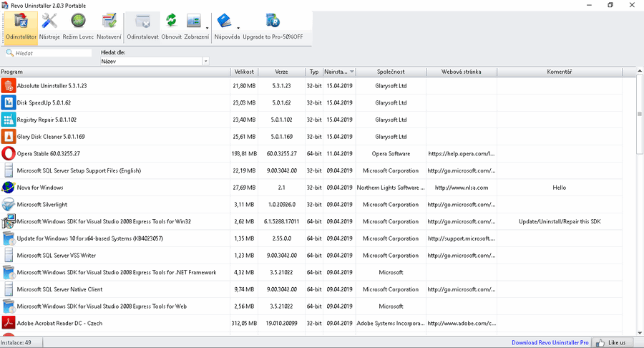Click the Download Revo Uninstaller Pro link
This screenshot has height=348, width=644.
pyautogui.click(x=550, y=342)
